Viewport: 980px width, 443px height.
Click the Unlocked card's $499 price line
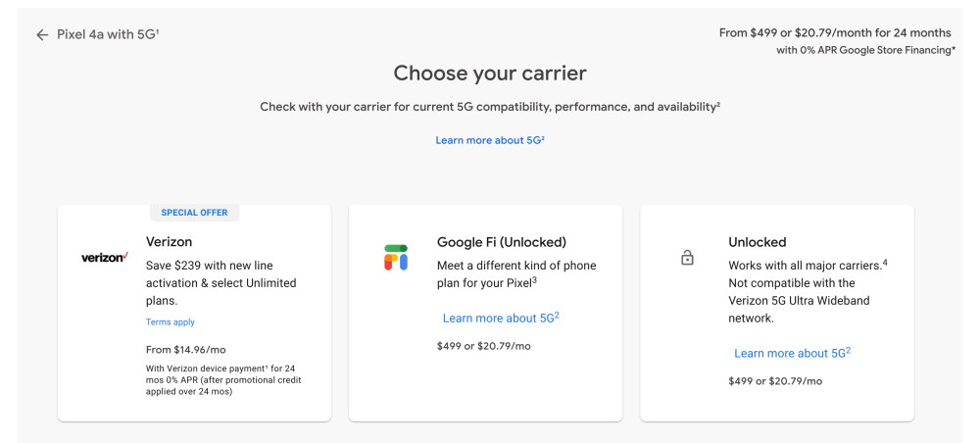pyautogui.click(x=775, y=381)
